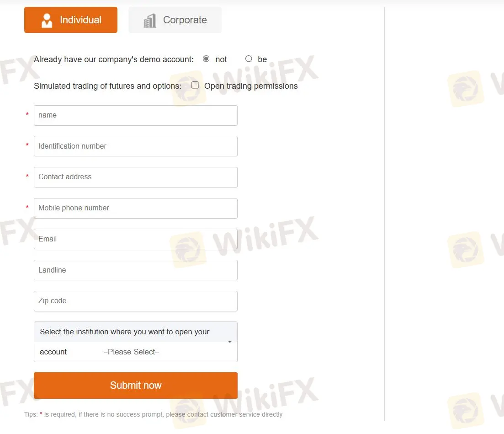Click the Email text box
The width and height of the screenshot is (504, 434).
click(x=136, y=239)
